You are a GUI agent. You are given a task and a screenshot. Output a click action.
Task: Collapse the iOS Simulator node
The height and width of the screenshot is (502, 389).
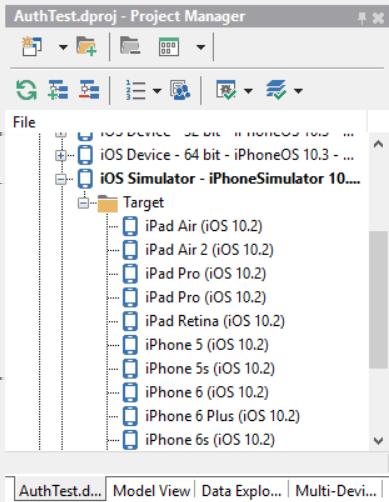pyautogui.click(x=61, y=179)
